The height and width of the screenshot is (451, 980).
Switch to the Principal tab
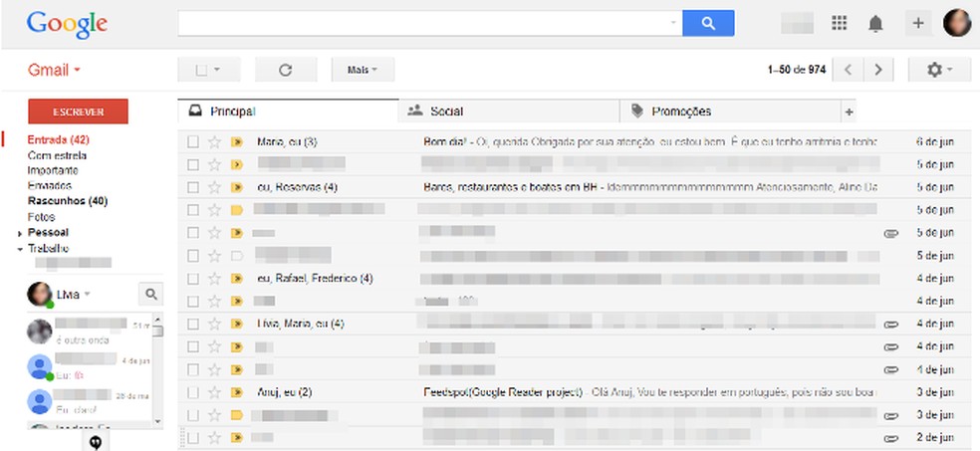288,112
